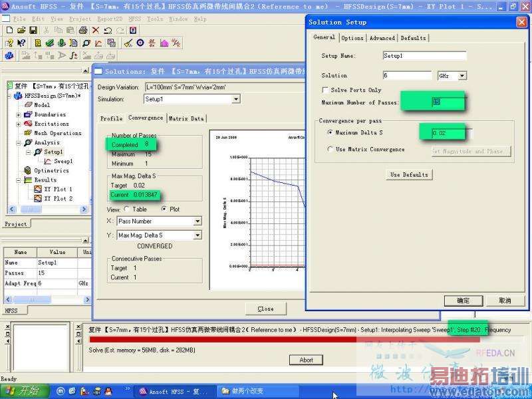The width and height of the screenshot is (532, 399).
Task: Switch to Ansoft HFSS taskbar item
Action: tap(174, 392)
